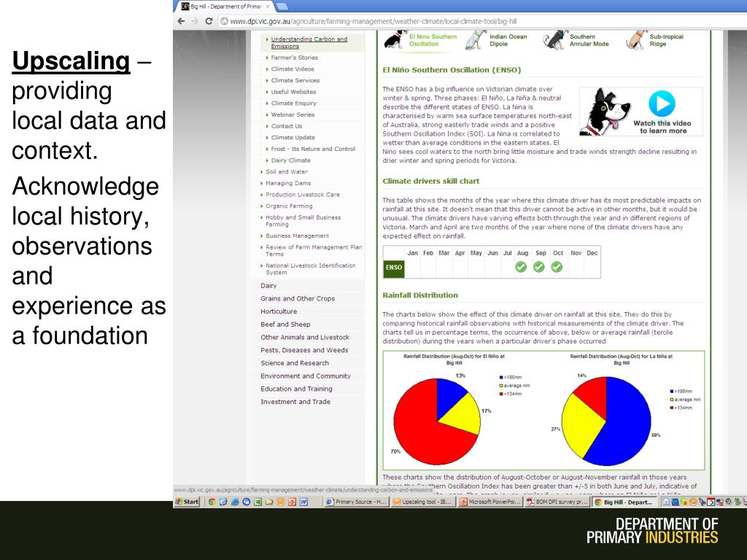This screenshot has height=560, width=747.
Task: Select Indian Ocean Dipole dog icon
Action: tap(476, 39)
